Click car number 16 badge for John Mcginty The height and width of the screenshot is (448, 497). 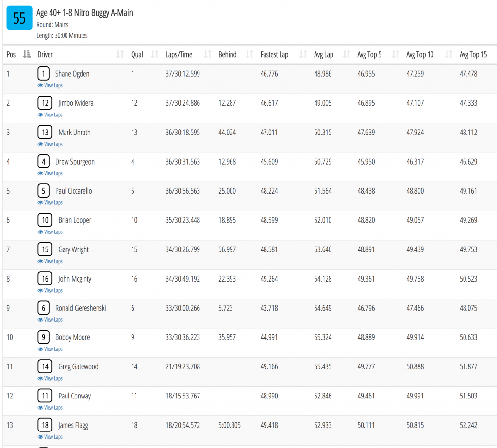(45, 279)
